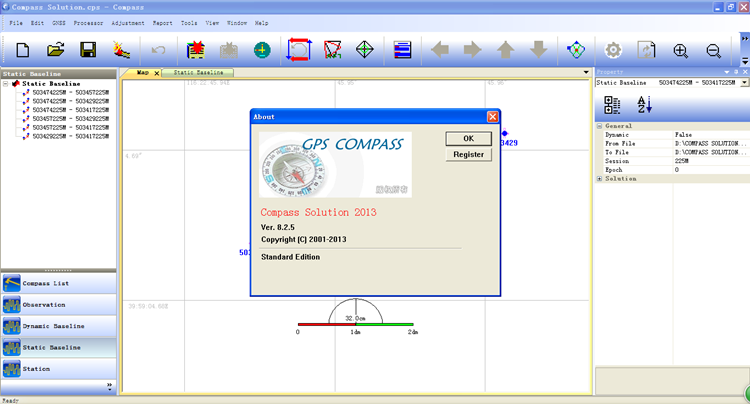750x404 pixels.
Task: Pin the Property panel with pushpin
Action: (x=734, y=72)
